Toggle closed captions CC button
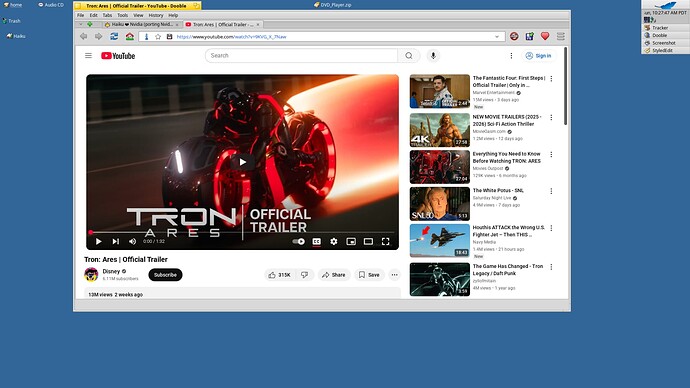This screenshot has width=690, height=388. (316, 241)
